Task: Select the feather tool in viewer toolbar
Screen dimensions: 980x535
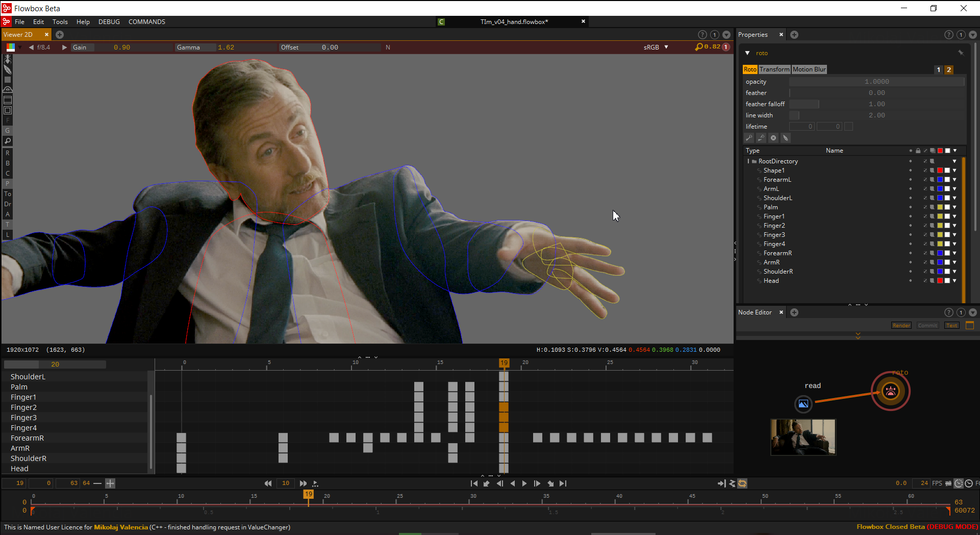Action: coord(8,69)
